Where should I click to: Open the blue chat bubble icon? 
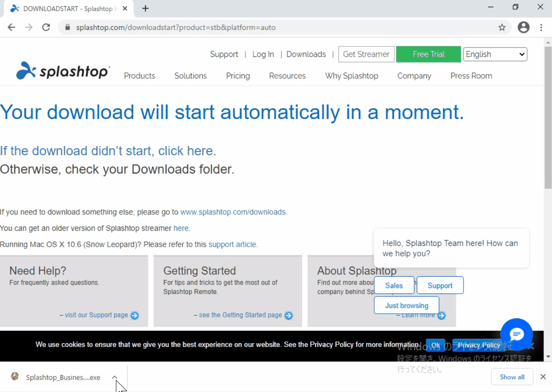tap(517, 334)
